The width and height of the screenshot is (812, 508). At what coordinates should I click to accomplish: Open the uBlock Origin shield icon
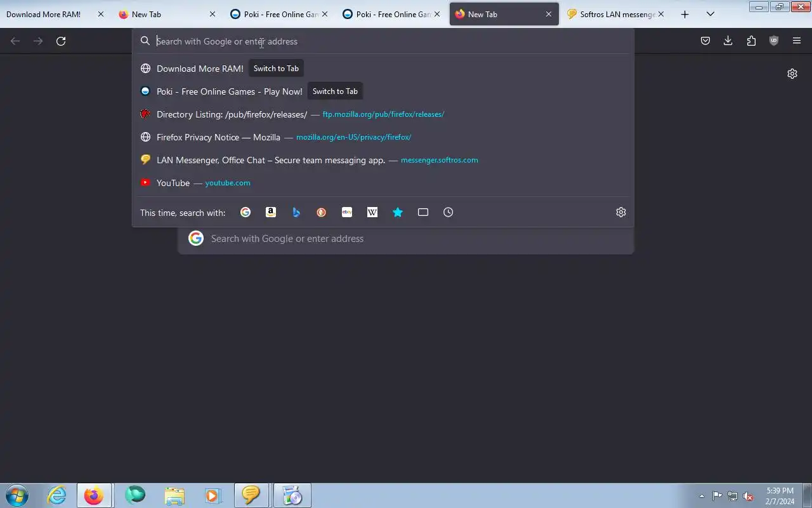coord(774,41)
